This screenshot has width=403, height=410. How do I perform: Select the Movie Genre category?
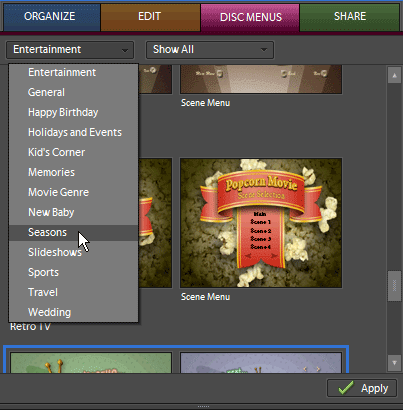click(x=73, y=192)
